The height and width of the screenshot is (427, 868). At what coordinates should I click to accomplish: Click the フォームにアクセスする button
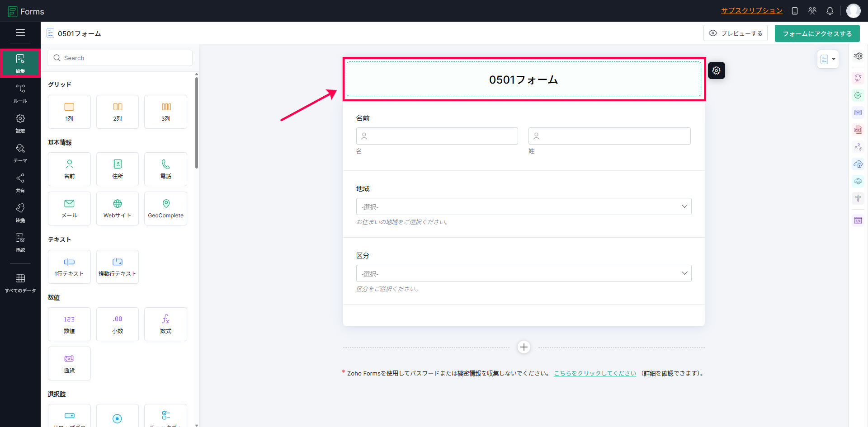point(817,33)
